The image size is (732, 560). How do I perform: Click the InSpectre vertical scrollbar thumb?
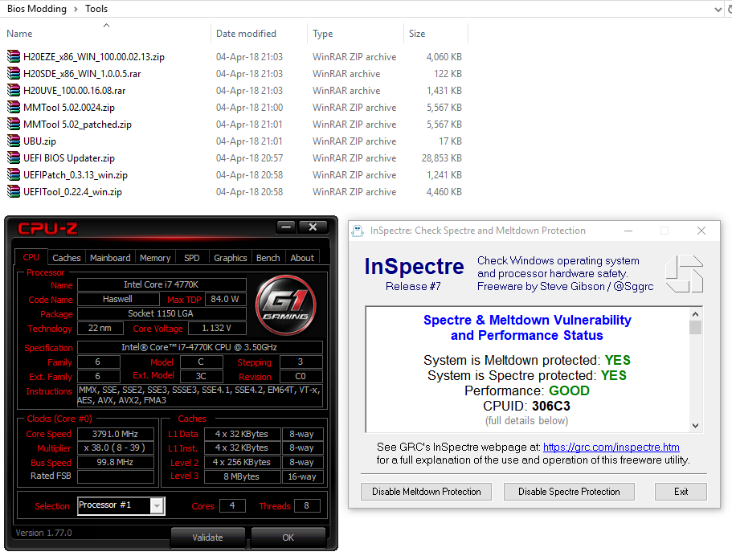tap(696, 328)
